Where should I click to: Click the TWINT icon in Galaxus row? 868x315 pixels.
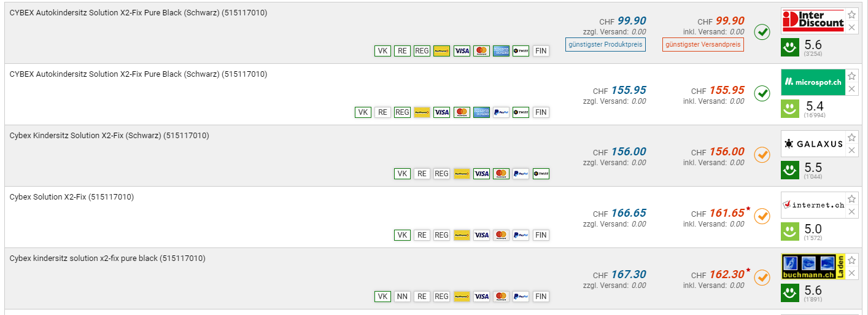tap(541, 174)
